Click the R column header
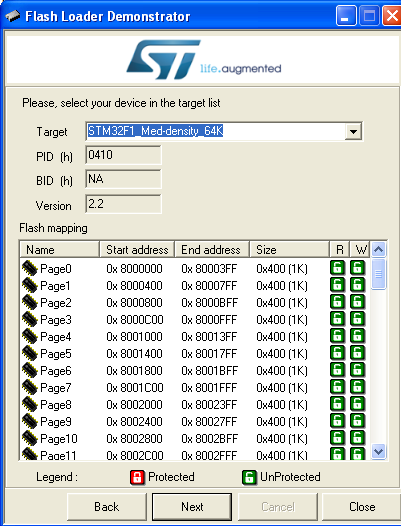 point(340,250)
